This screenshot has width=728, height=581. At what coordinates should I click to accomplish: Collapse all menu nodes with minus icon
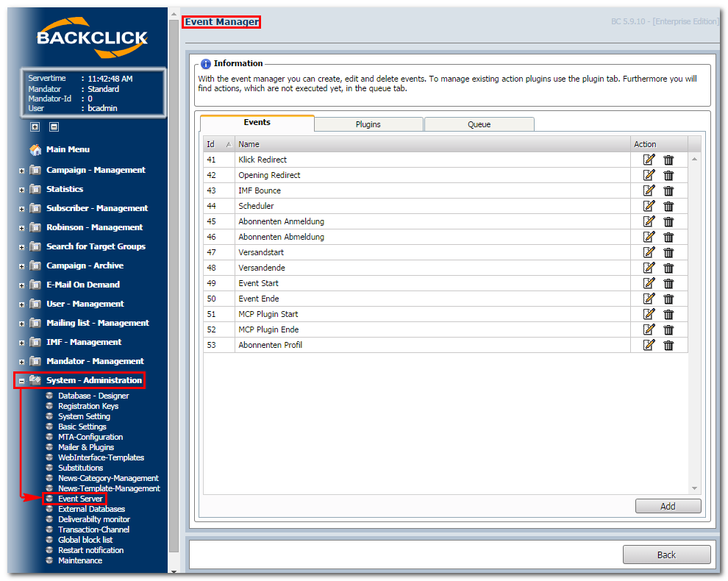(x=54, y=126)
